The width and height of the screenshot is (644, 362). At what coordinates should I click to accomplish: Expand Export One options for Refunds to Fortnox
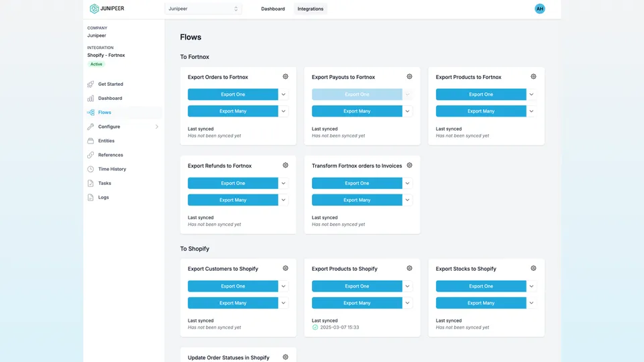click(283, 183)
